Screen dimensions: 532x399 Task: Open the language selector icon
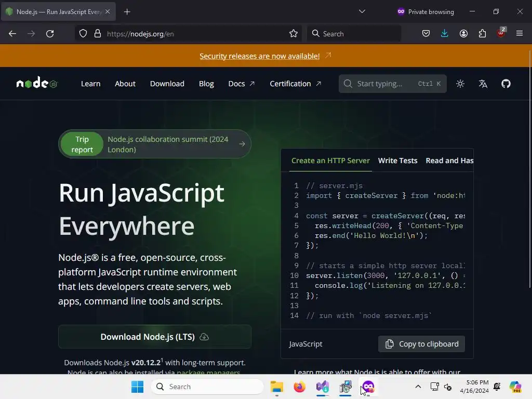click(483, 84)
